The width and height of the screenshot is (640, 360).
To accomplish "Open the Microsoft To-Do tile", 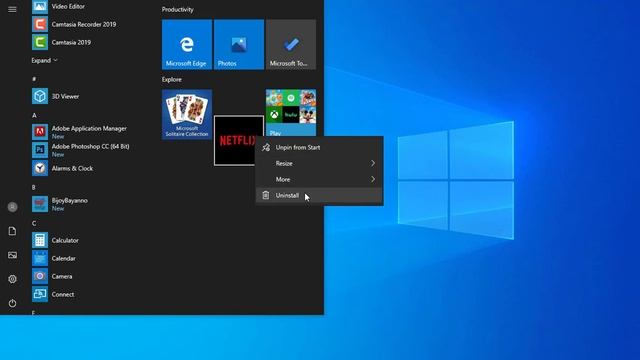I will (291, 44).
